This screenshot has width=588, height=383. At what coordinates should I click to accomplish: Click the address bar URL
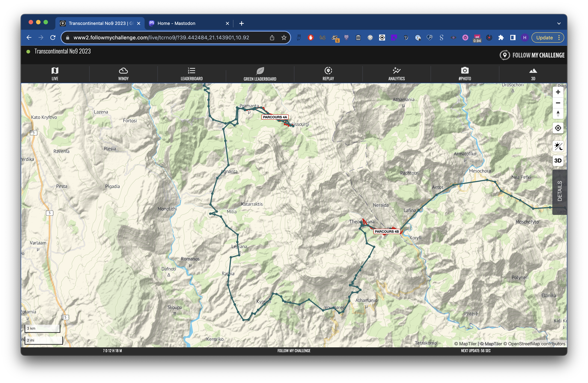(161, 38)
